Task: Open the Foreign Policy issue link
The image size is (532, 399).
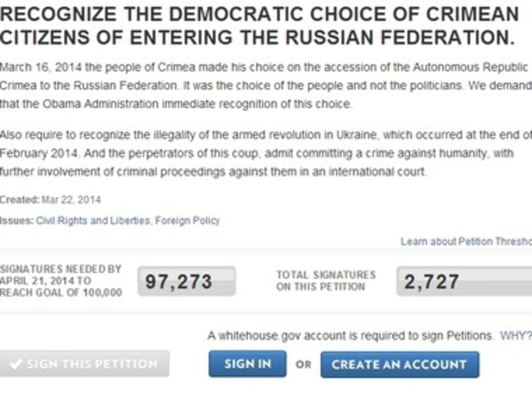Action: tap(187, 221)
